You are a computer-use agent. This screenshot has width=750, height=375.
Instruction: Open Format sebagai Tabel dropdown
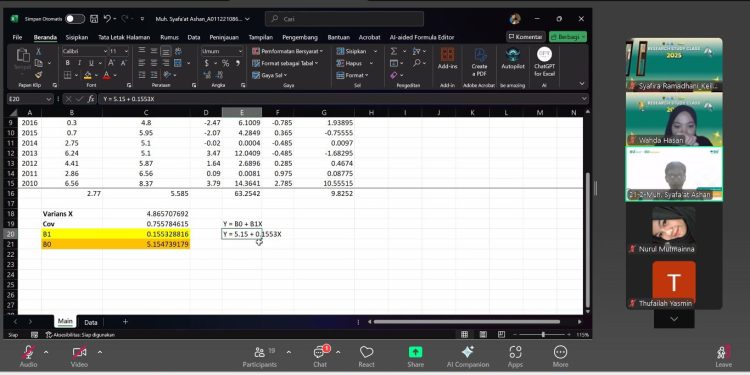coord(286,63)
